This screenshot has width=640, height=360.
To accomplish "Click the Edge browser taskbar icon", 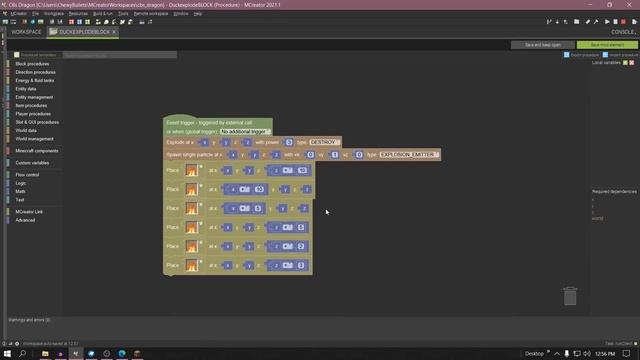I will point(122,353).
